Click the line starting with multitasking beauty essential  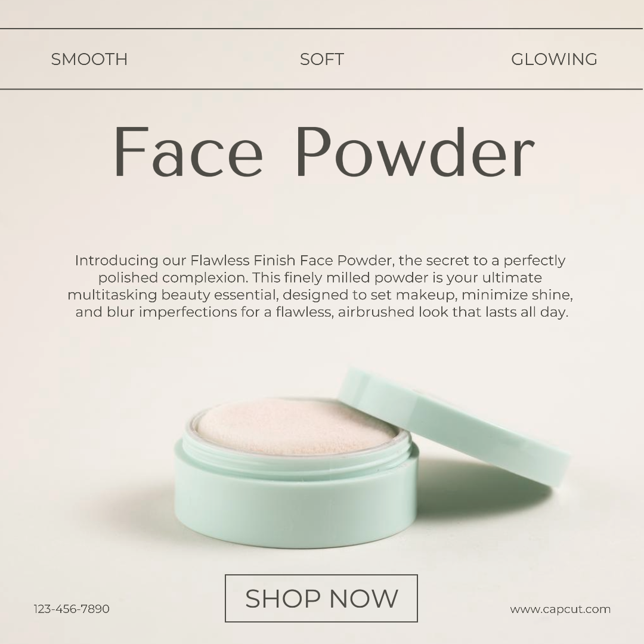tap(320, 295)
